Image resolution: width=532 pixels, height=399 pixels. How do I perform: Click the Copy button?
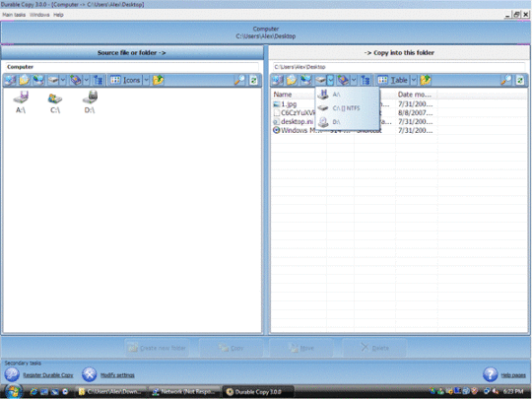(x=232, y=348)
